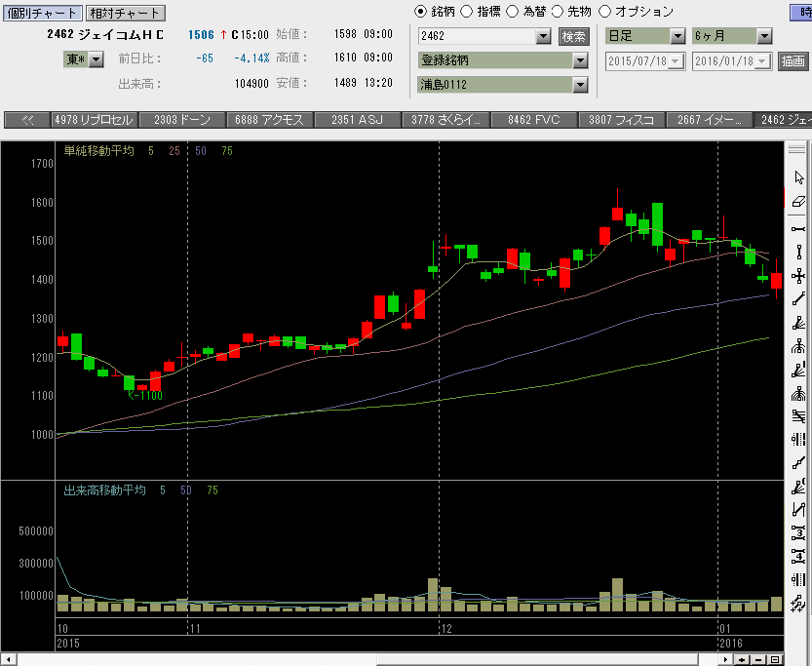Click the K-1100 low price label

coord(145,396)
